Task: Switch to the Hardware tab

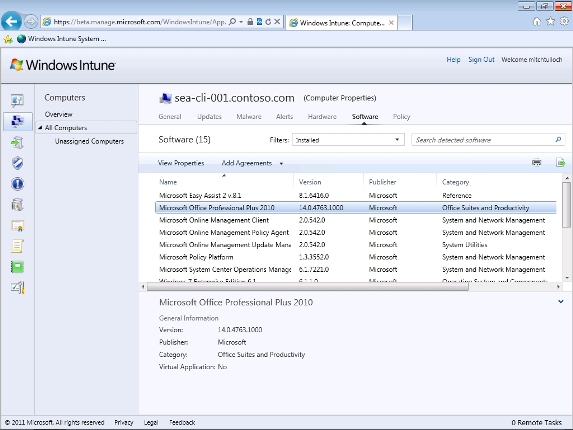Action: click(322, 117)
